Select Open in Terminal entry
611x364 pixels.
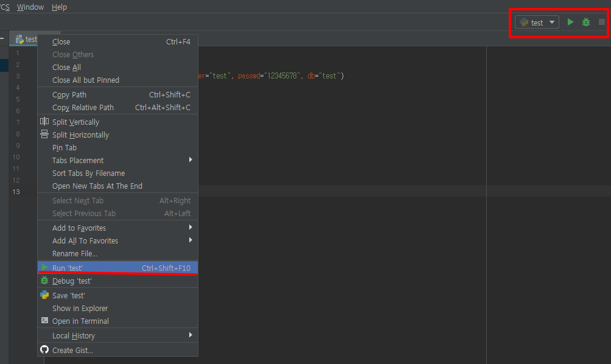[x=117, y=321]
